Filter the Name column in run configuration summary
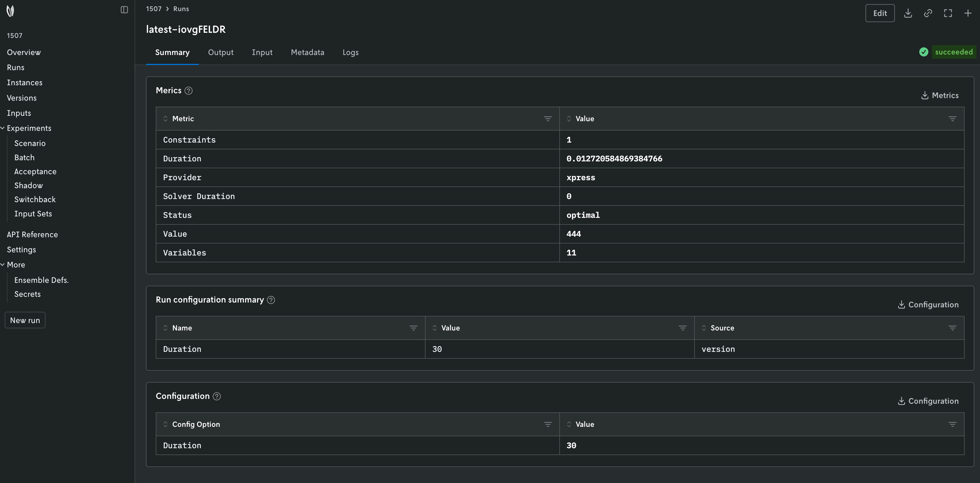The height and width of the screenshot is (483, 980). tap(413, 328)
